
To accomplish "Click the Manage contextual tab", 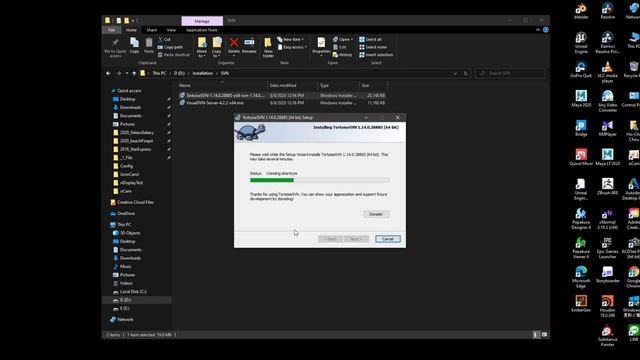I will [202, 21].
